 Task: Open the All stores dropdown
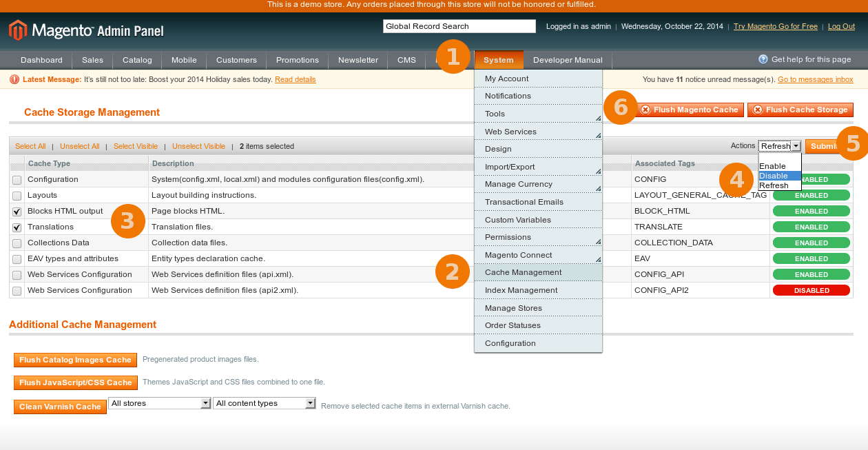click(159, 403)
